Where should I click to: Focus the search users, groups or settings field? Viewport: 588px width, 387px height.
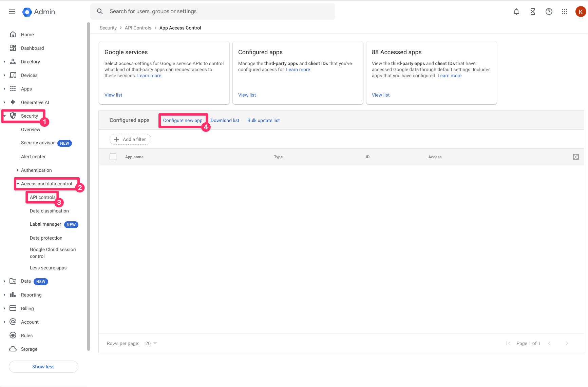213,12
